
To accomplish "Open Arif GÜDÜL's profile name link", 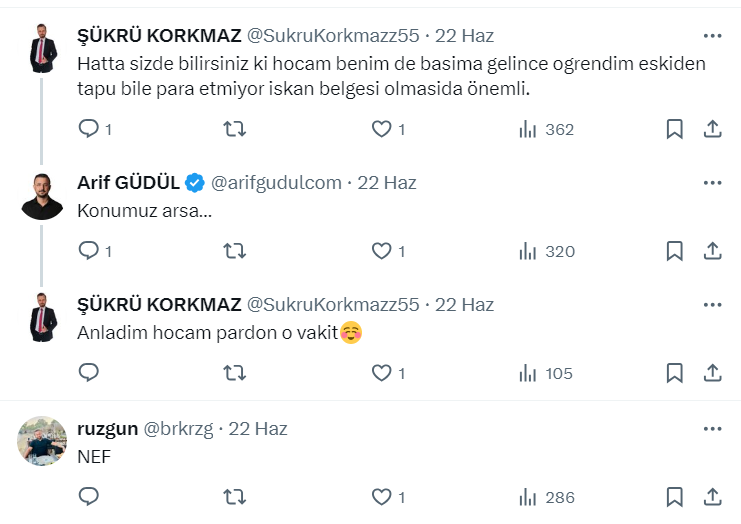I will 128,183.
